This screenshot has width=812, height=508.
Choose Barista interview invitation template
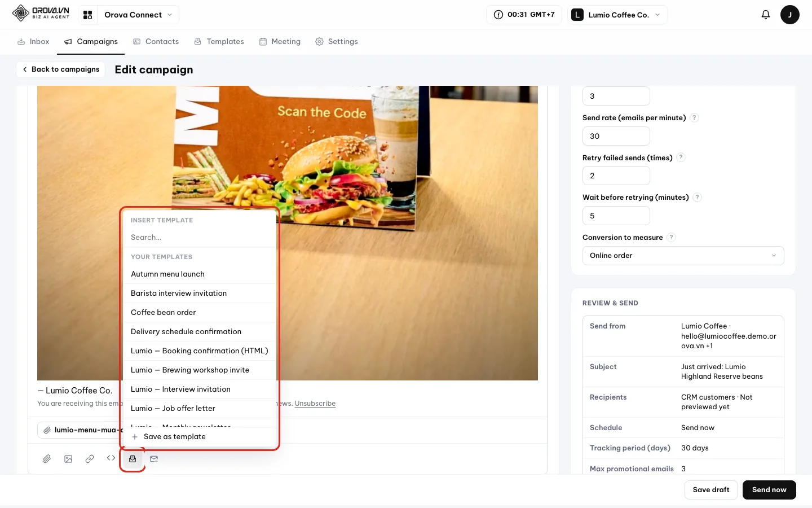click(x=200, y=294)
